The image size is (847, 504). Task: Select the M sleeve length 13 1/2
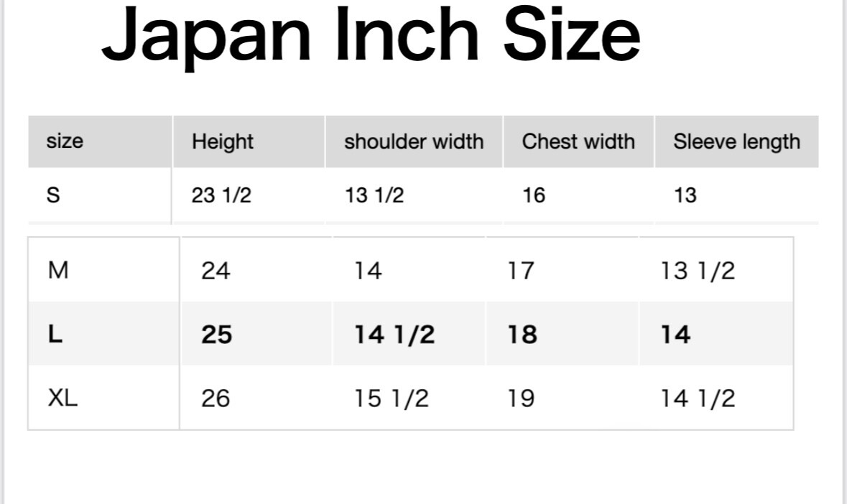click(x=698, y=271)
